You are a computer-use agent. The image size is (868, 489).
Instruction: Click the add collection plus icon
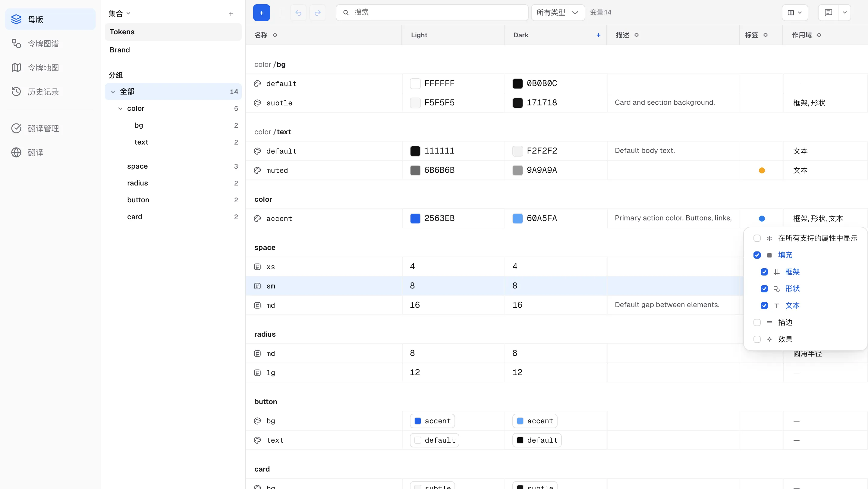[231, 14]
